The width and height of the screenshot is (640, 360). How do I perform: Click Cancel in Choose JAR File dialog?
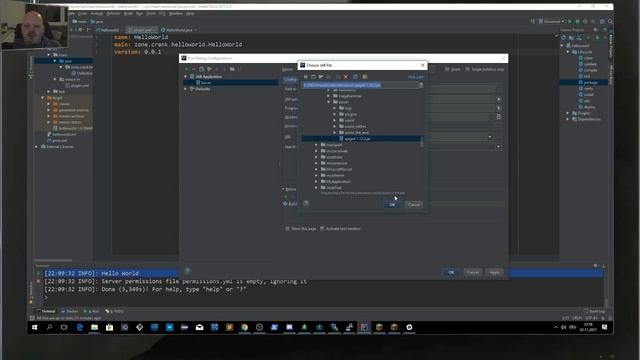(x=413, y=204)
